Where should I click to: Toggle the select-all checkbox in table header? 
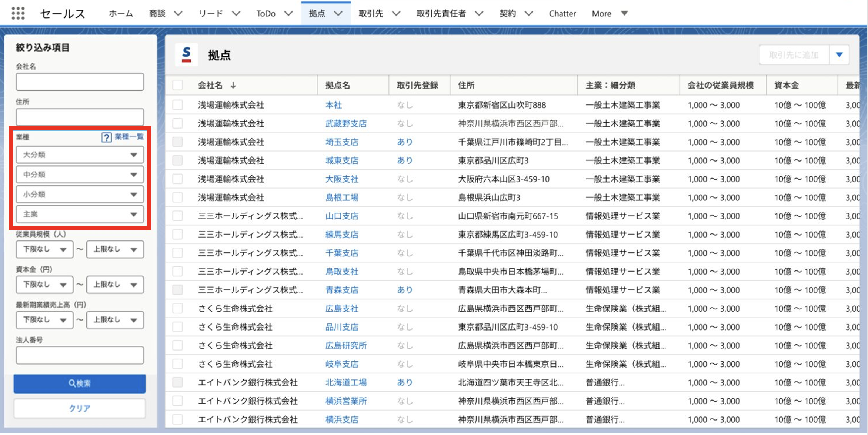click(x=178, y=85)
